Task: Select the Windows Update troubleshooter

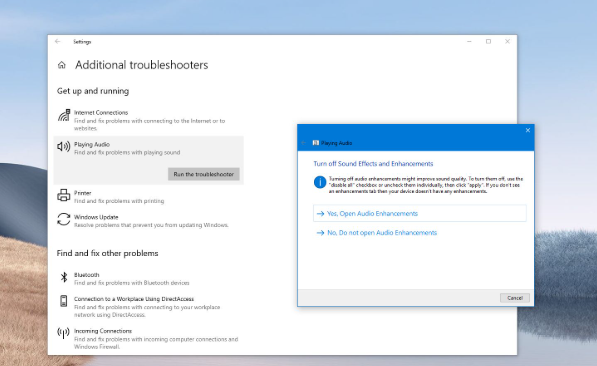Action: (x=148, y=221)
